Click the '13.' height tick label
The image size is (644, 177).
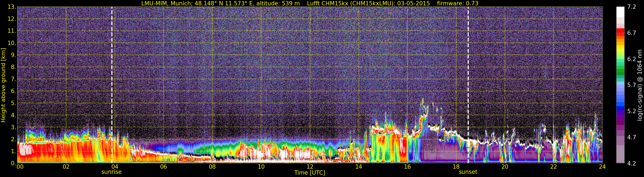coord(12,7)
